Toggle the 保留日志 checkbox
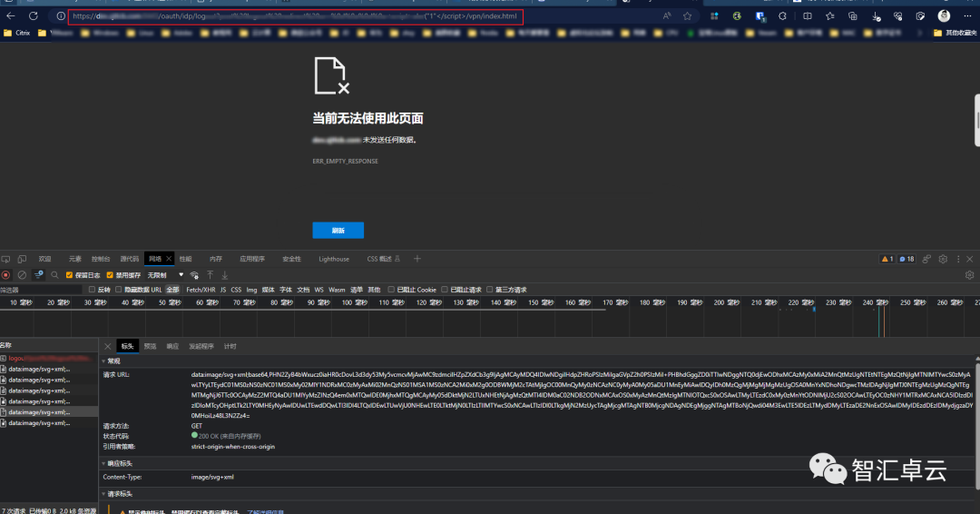Screen dimensions: 980x514 pos(70,275)
